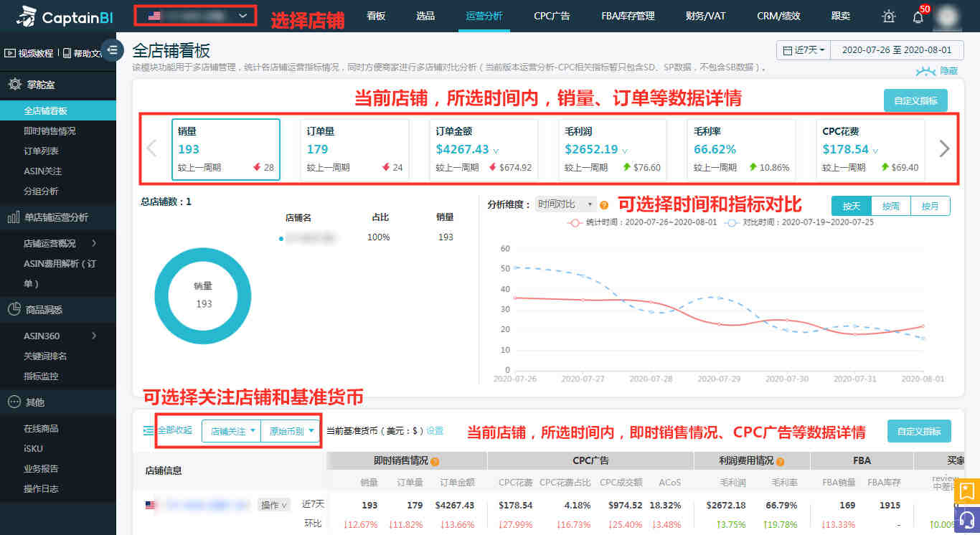The width and height of the screenshot is (980, 535).
Task: Collapse the sidebar with round toggle button
Action: 112,49
